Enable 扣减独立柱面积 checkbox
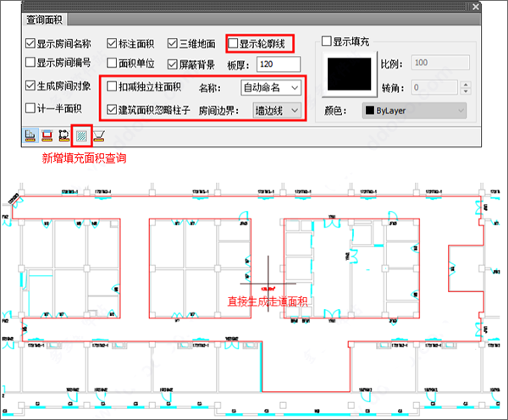 coord(112,86)
